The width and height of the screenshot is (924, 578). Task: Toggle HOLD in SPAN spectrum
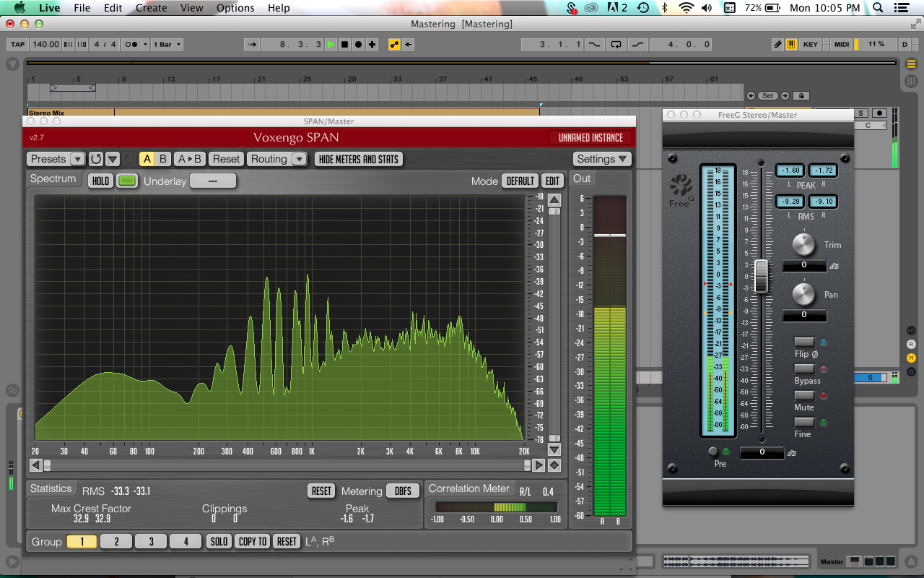click(101, 181)
